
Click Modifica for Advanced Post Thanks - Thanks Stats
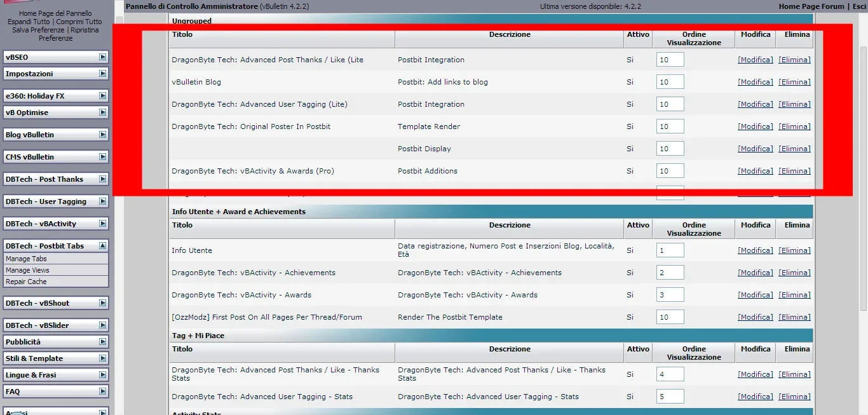756,374
